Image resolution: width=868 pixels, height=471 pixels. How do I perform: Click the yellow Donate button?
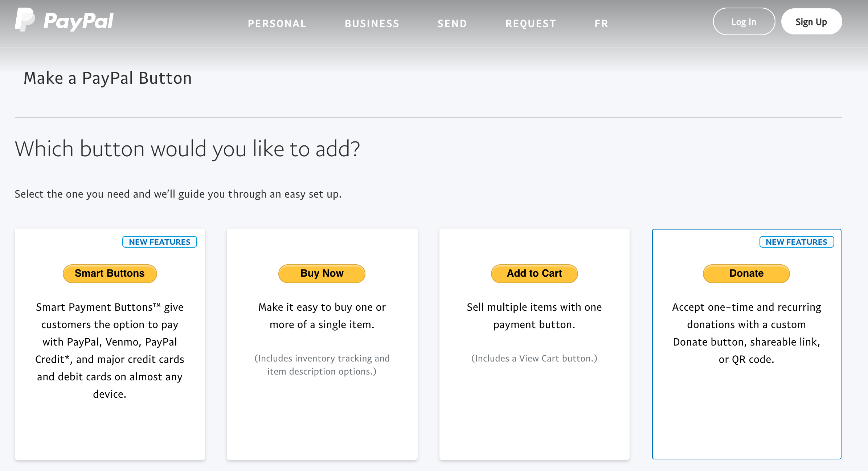coord(746,273)
